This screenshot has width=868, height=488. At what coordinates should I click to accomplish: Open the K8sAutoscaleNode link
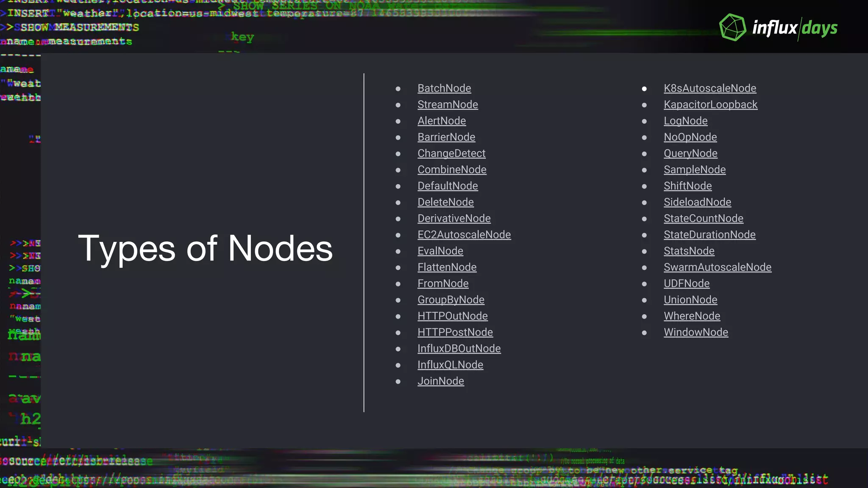[x=710, y=88]
